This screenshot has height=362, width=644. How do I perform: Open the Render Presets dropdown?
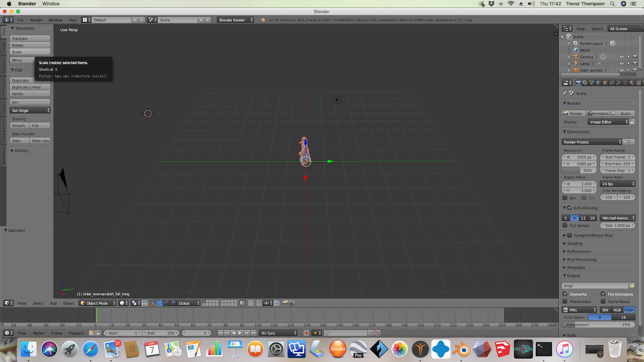point(592,142)
